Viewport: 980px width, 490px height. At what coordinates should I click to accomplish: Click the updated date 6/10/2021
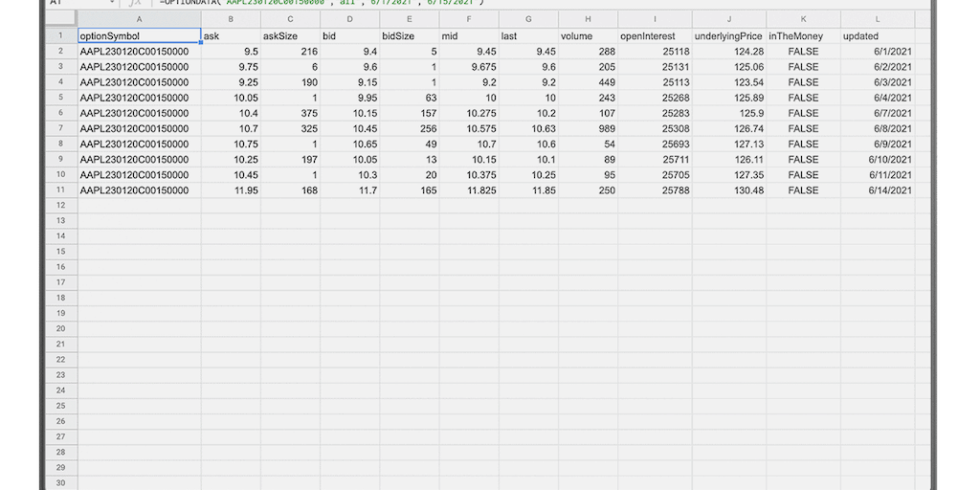(878, 160)
